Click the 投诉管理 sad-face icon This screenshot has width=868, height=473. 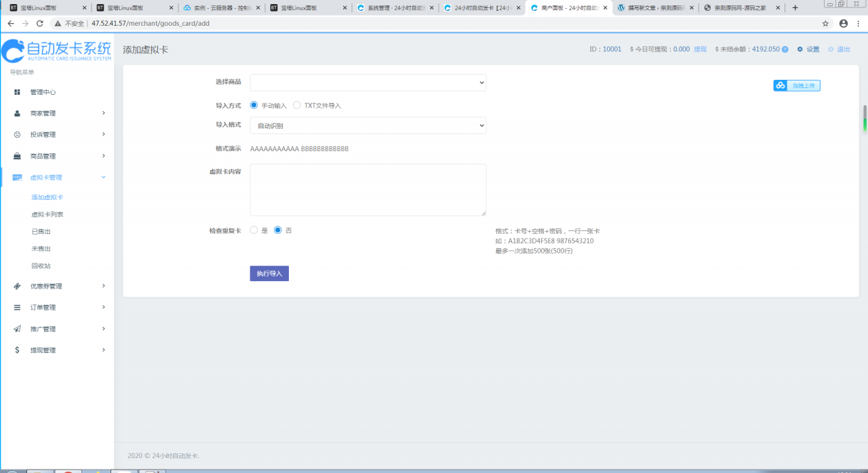(17, 134)
